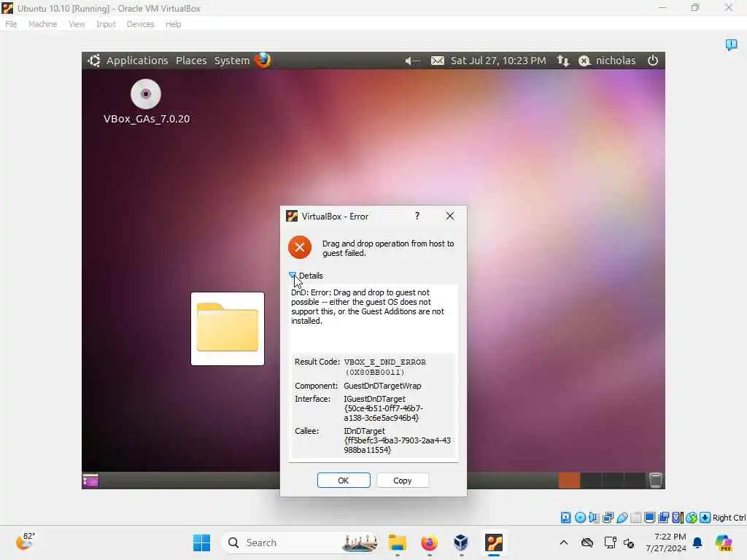This screenshot has height=560, width=747.
Task: Click the chat status icon beside nicholas
Action: pos(584,61)
